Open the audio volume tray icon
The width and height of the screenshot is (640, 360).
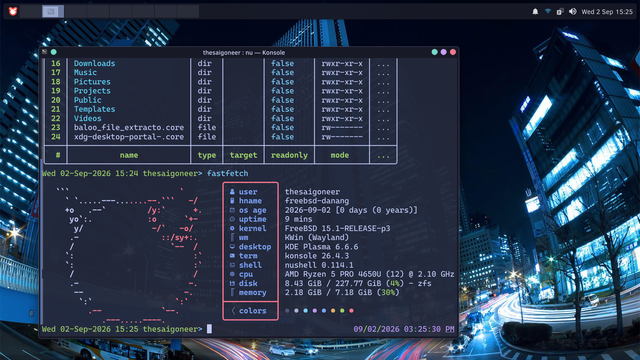pos(573,12)
